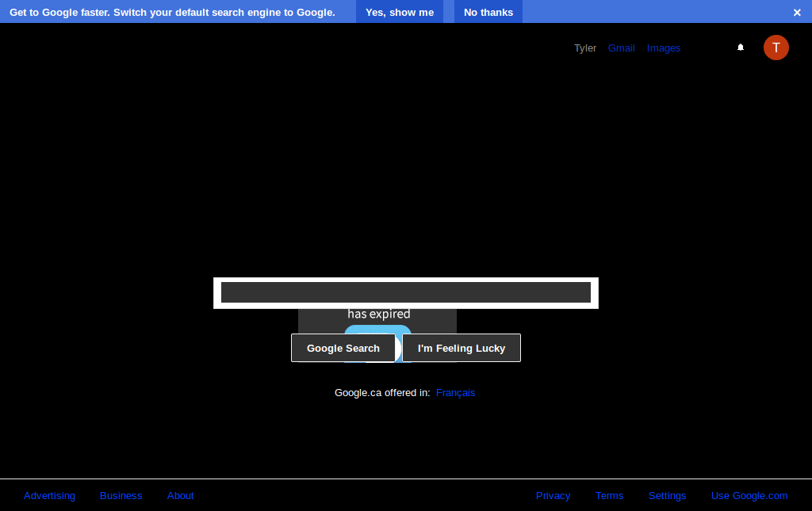This screenshot has height=511, width=812.
Task: Click the 'has expired' text
Action: (378, 314)
